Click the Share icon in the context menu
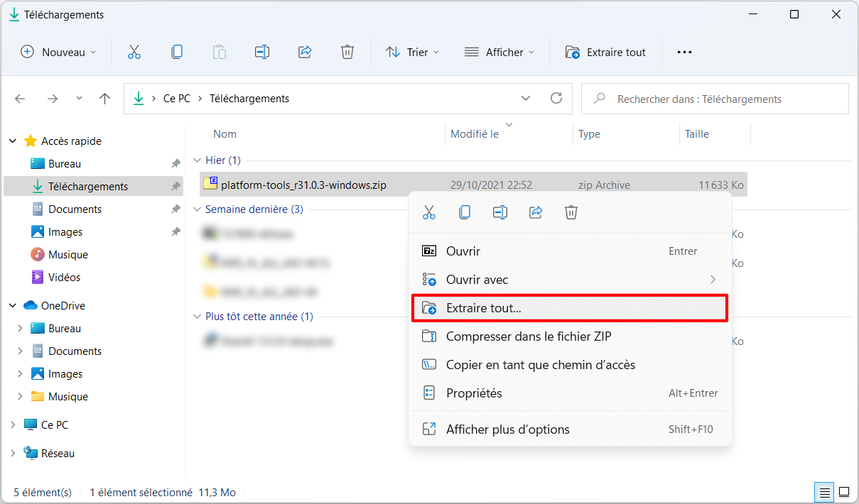 click(x=536, y=212)
